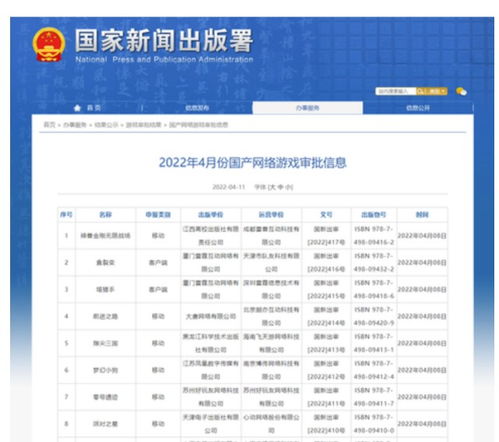Click 办事服务 in the breadcrumb

coord(75,125)
